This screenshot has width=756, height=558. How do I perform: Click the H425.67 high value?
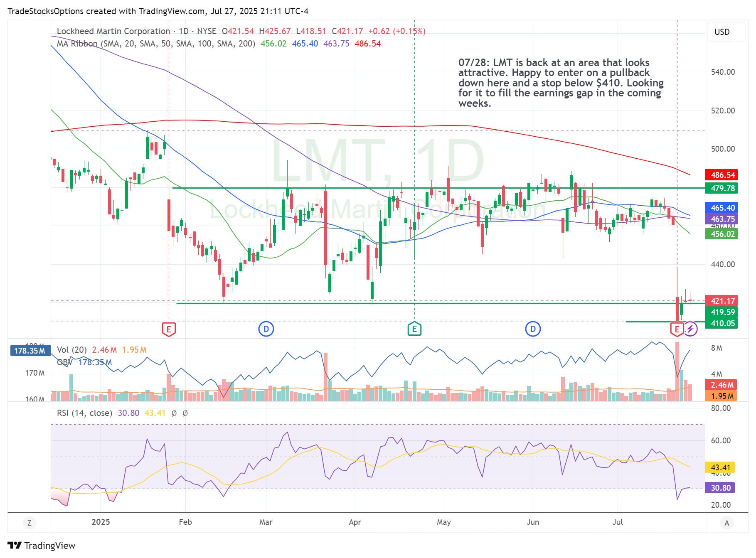(x=275, y=31)
